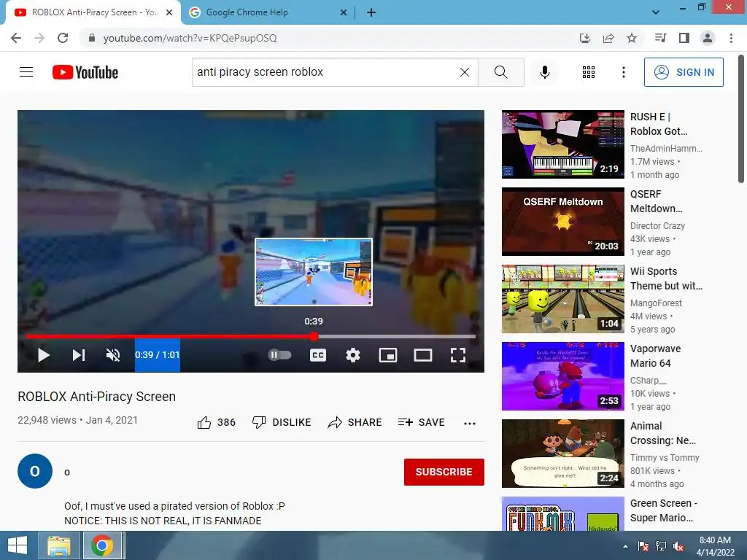The width and height of the screenshot is (747, 560).
Task: Close the ROBLOX Anti-Piracy tab
Action: (169, 12)
